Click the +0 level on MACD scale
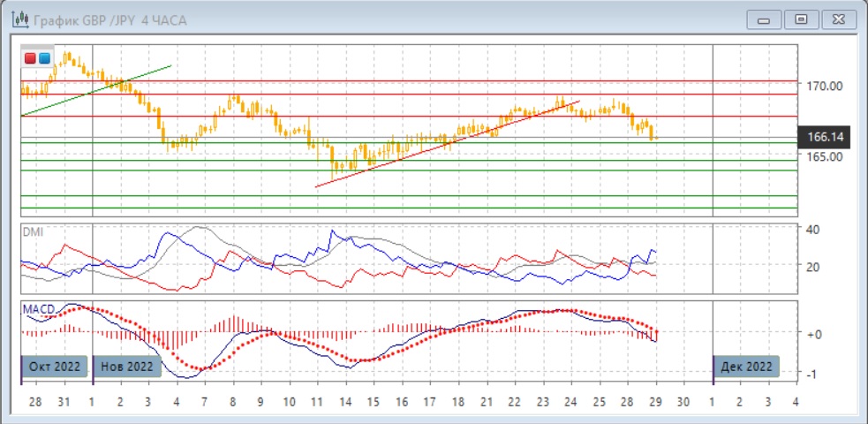The width and height of the screenshot is (868, 424). coord(813,334)
